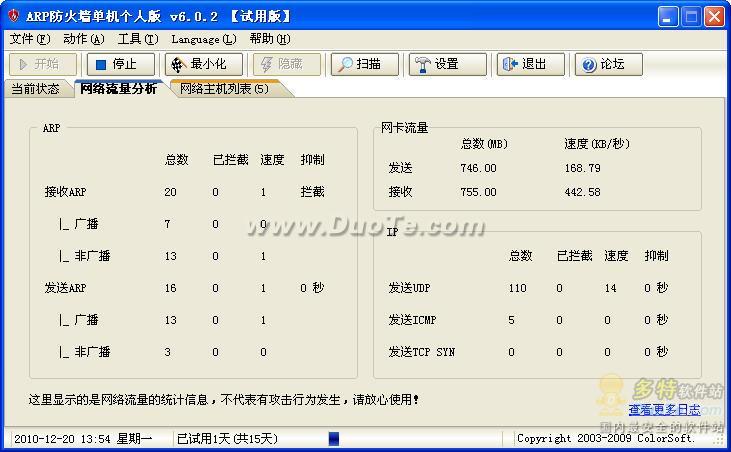731x452 pixels.
Task: Click the blue progress indicator in status bar
Action: 334,438
